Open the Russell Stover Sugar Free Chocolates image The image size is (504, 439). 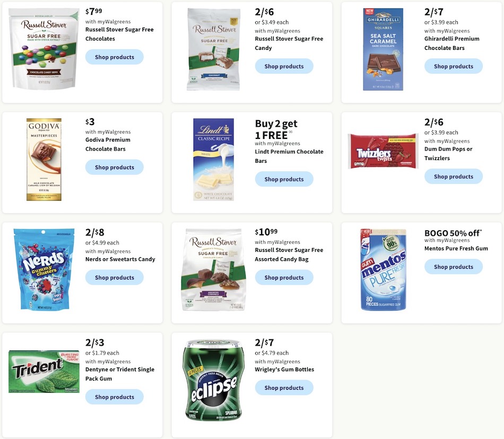click(x=44, y=46)
